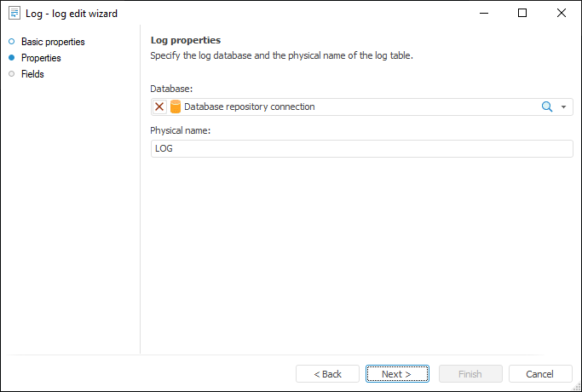
Task: Click the filled Properties step bullet
Action: [x=11, y=58]
